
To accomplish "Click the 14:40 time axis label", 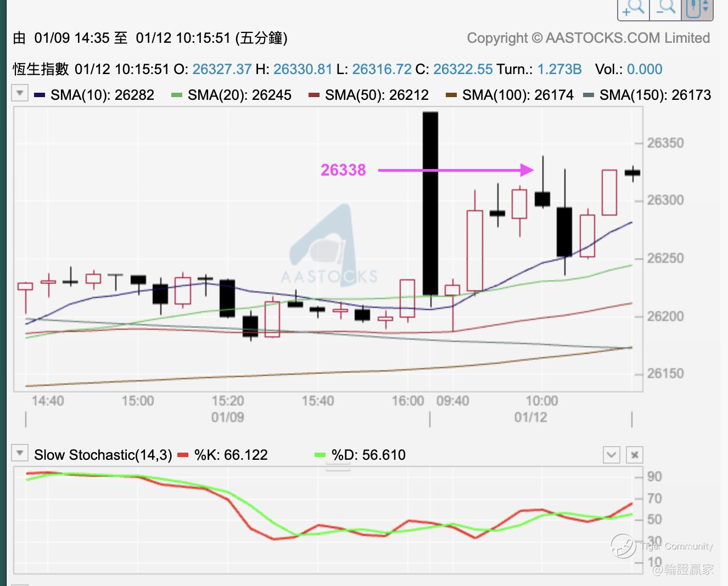I will pyautogui.click(x=48, y=401).
